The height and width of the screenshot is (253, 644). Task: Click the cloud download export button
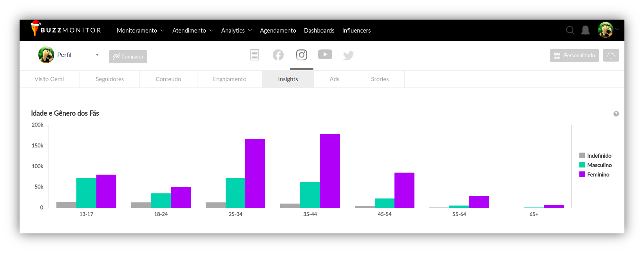(x=611, y=56)
